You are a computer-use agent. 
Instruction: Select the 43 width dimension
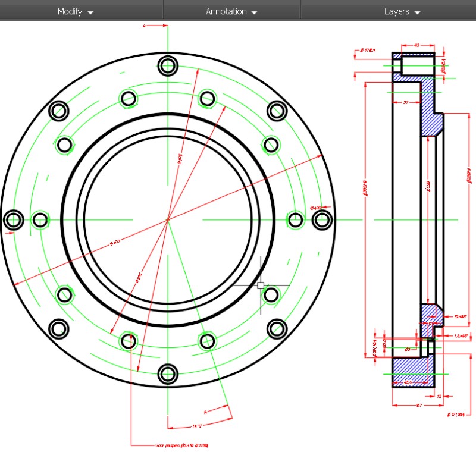coord(417,45)
